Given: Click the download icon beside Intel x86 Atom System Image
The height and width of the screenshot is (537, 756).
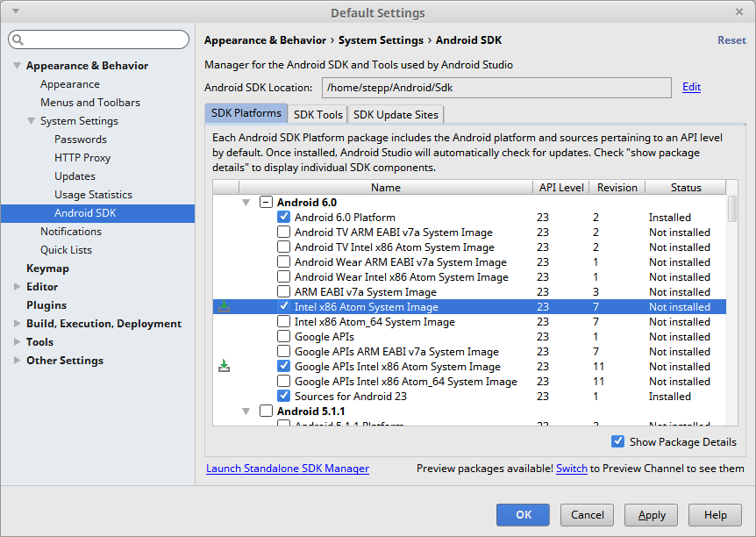Looking at the screenshot, I should click(225, 307).
